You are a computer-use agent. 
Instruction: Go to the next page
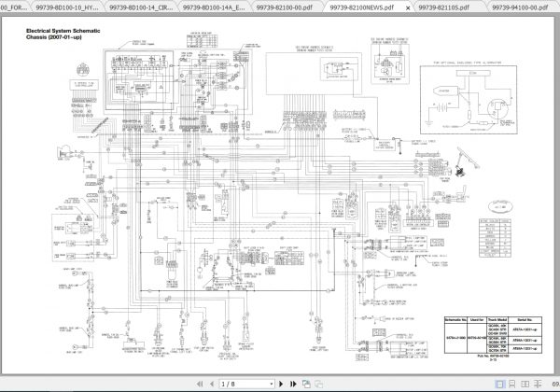click(281, 384)
